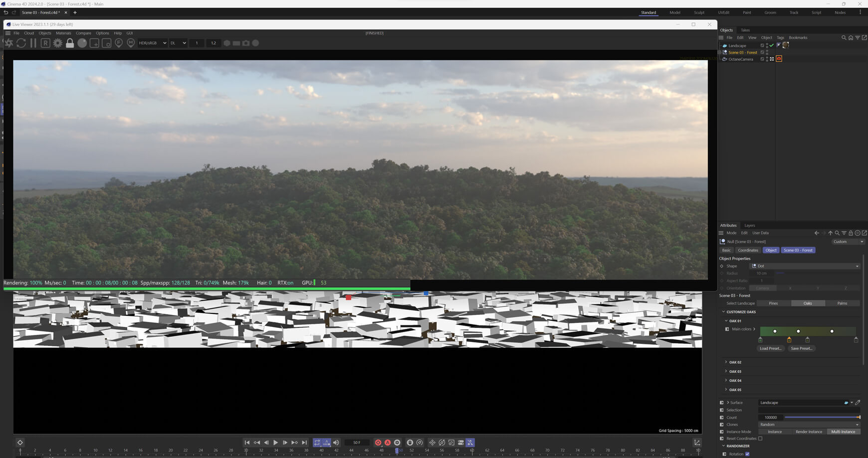
Task: Open Custom mode dropdown in Attributes
Action: (848, 242)
